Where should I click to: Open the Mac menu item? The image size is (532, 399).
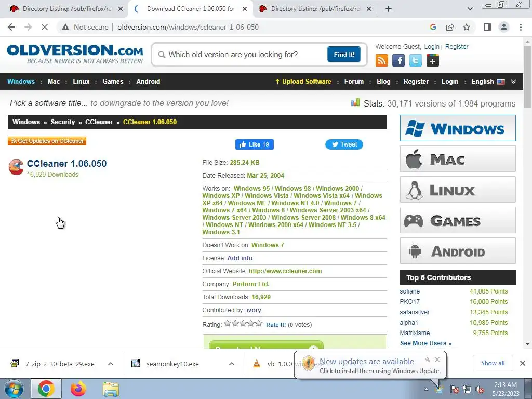(x=54, y=82)
